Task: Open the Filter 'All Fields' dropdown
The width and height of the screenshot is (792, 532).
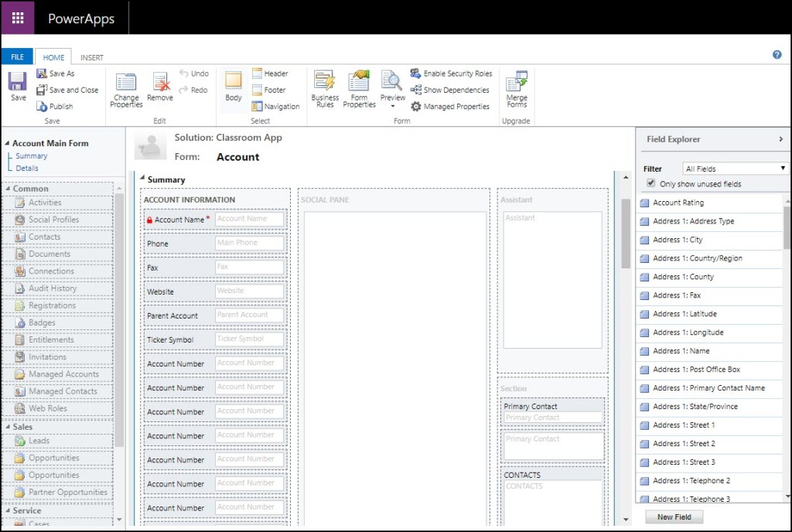Action: pyautogui.click(x=735, y=169)
